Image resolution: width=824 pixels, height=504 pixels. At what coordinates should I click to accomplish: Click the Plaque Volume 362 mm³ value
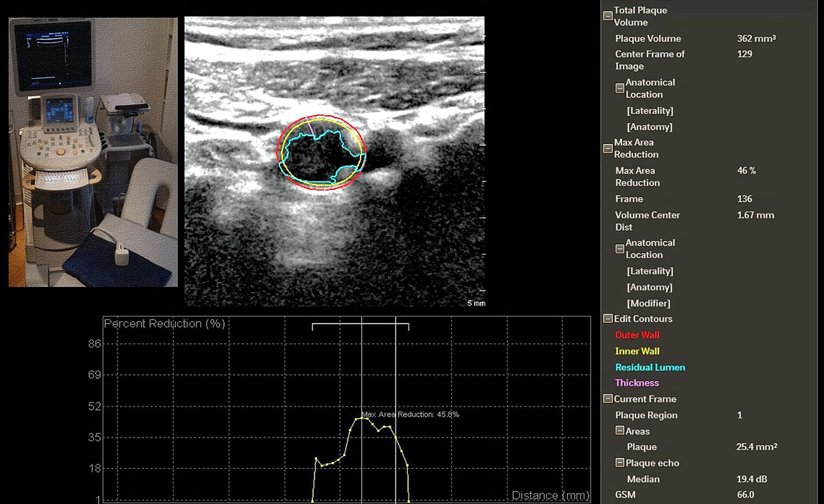[x=756, y=38]
